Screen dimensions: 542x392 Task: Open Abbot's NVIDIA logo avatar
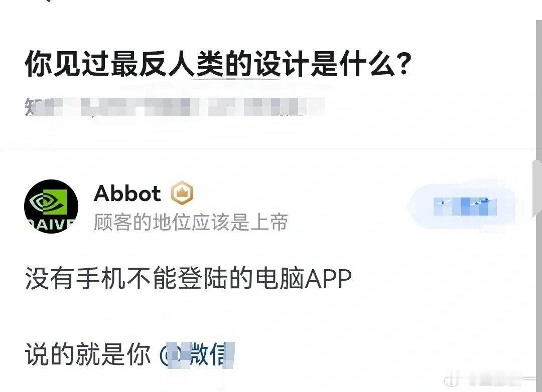click(51, 206)
